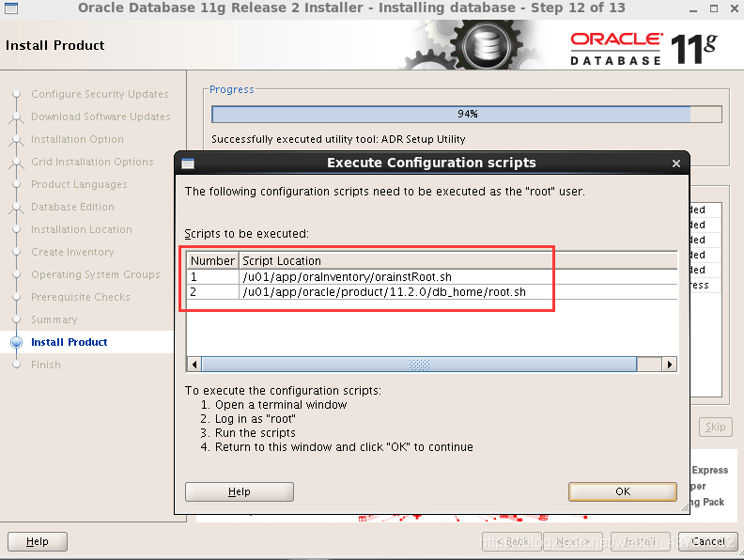
Task: Close the installer window
Action: pyautogui.click(x=734, y=8)
